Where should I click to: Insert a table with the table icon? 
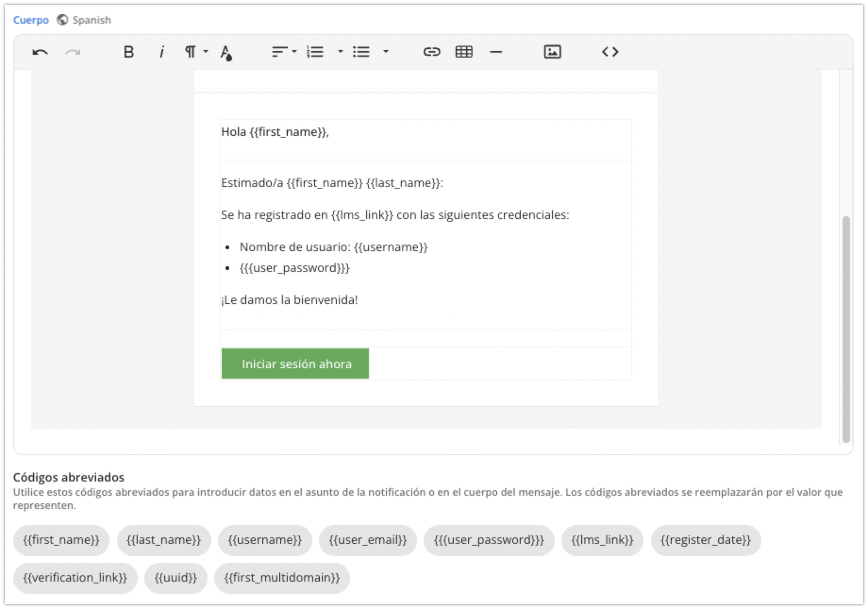pyautogui.click(x=463, y=52)
